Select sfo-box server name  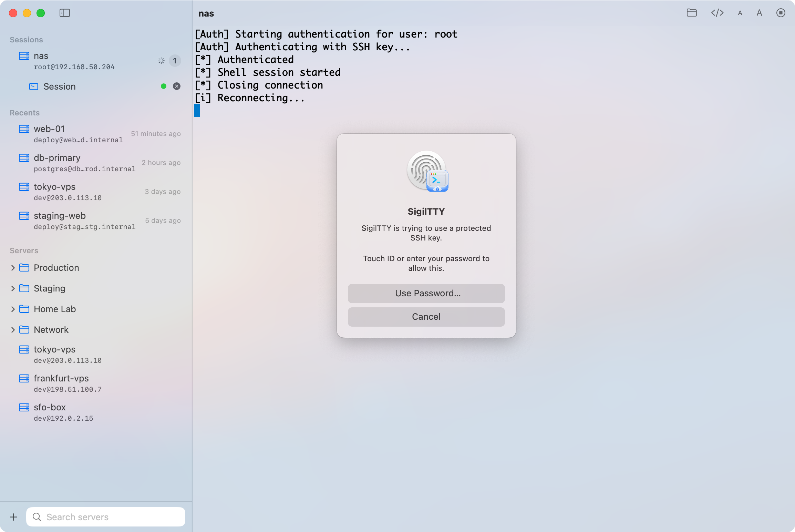(x=50, y=407)
